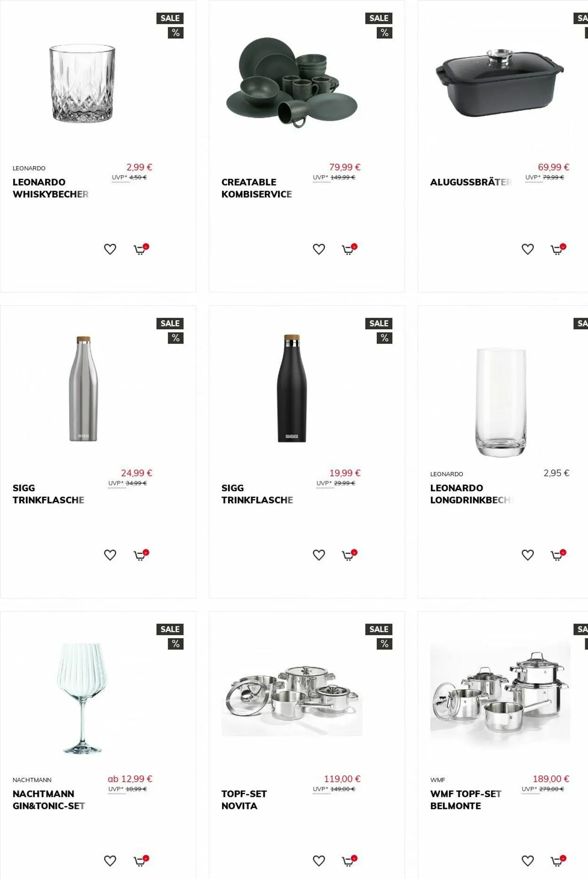Add Leonardo Whiskybecher to wishlist
The image size is (588, 879).
tap(110, 249)
